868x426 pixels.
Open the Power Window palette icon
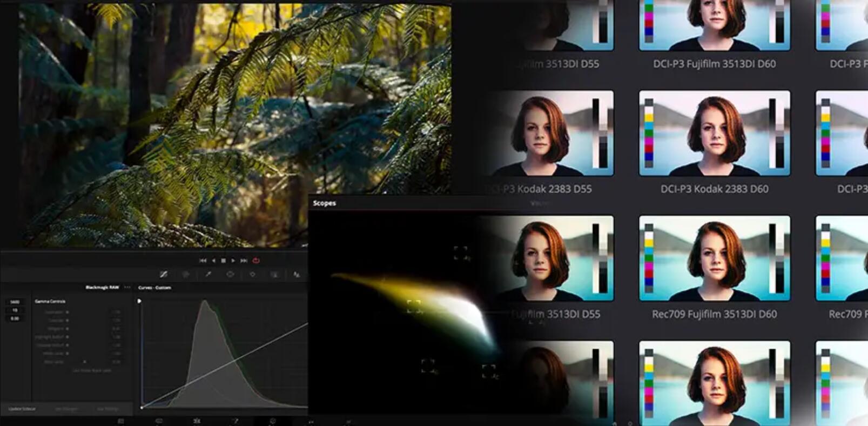pyautogui.click(x=230, y=275)
